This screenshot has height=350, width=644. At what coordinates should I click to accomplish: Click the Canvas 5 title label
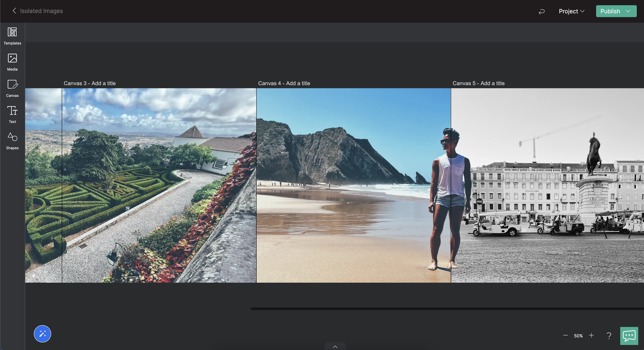[x=478, y=83]
